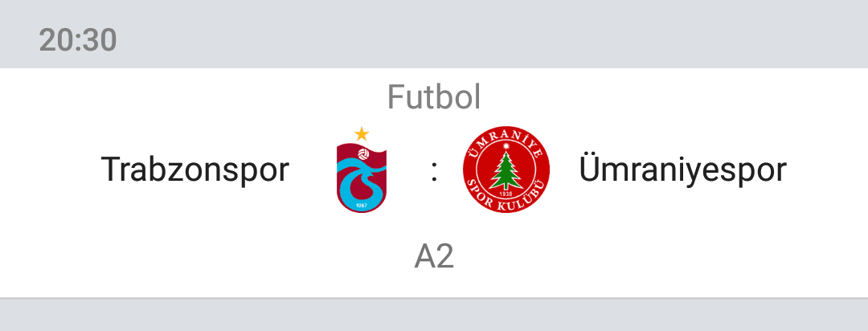Screen dimensions: 868x331
Task: Open the Trabzonspor team name
Action: tap(194, 170)
